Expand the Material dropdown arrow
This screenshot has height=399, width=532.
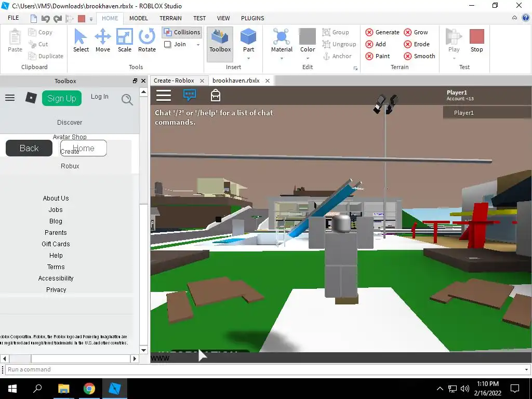[282, 58]
